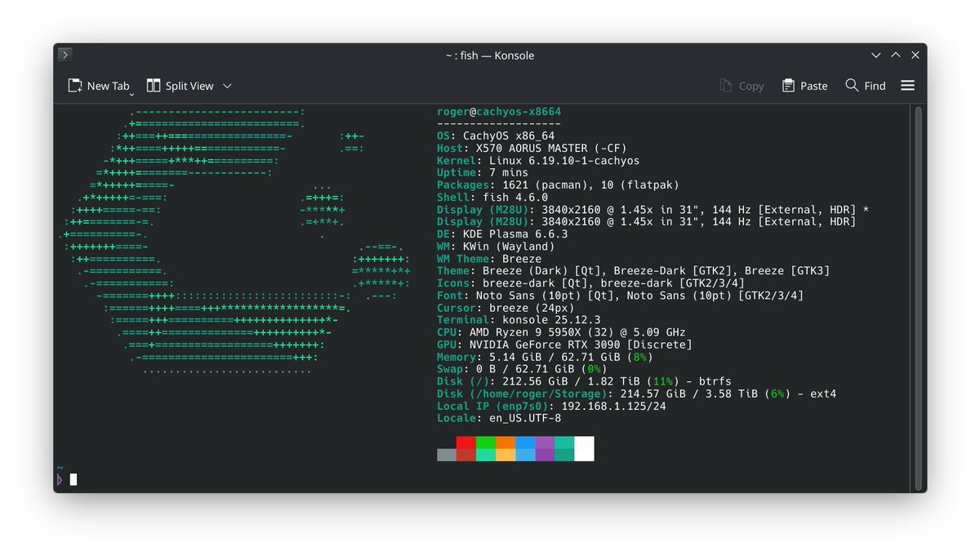The image size is (980, 556).
Task: Click the 'Kernel: Linux 6.19.10-1-cachyos' line
Action: click(x=538, y=161)
